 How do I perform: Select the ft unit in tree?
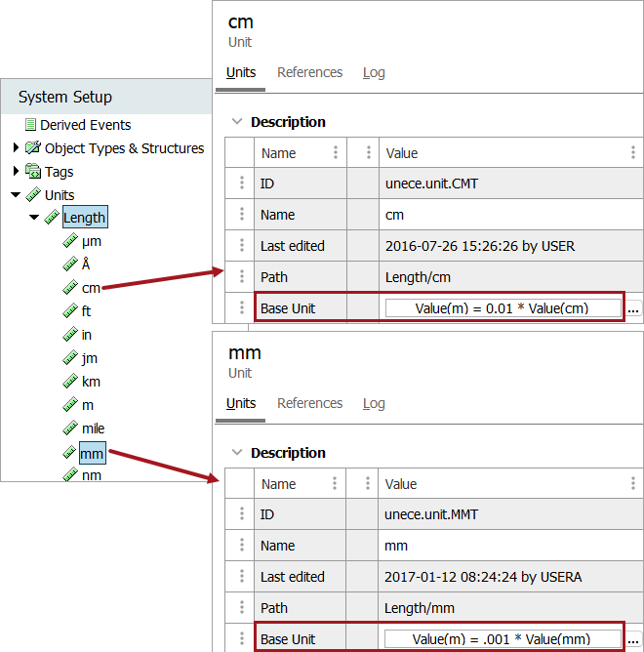(86, 311)
